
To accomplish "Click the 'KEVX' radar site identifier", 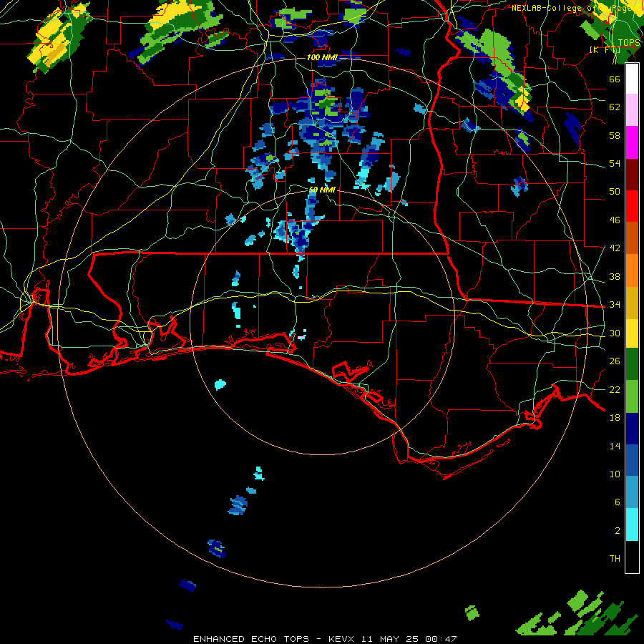I will (x=341, y=639).
